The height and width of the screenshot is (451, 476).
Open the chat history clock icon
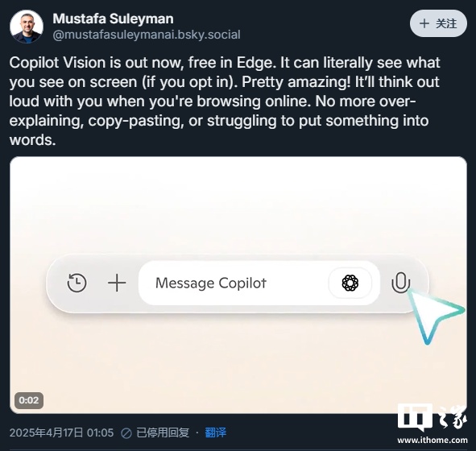click(x=77, y=283)
